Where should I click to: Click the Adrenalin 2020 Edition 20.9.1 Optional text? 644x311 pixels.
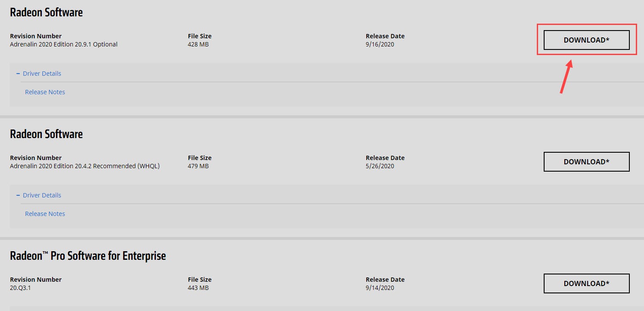tap(64, 44)
